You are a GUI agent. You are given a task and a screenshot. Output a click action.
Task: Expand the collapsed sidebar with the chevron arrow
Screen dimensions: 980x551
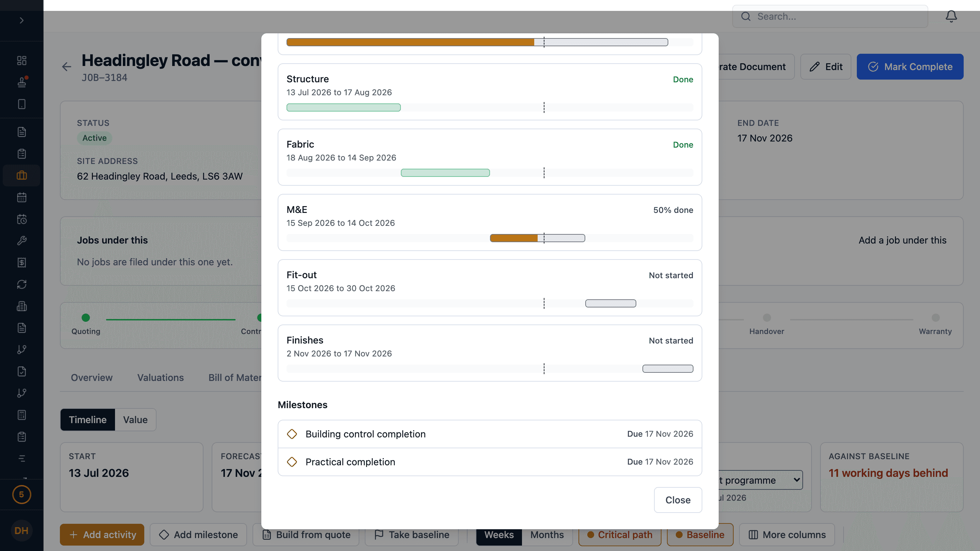[x=22, y=20]
